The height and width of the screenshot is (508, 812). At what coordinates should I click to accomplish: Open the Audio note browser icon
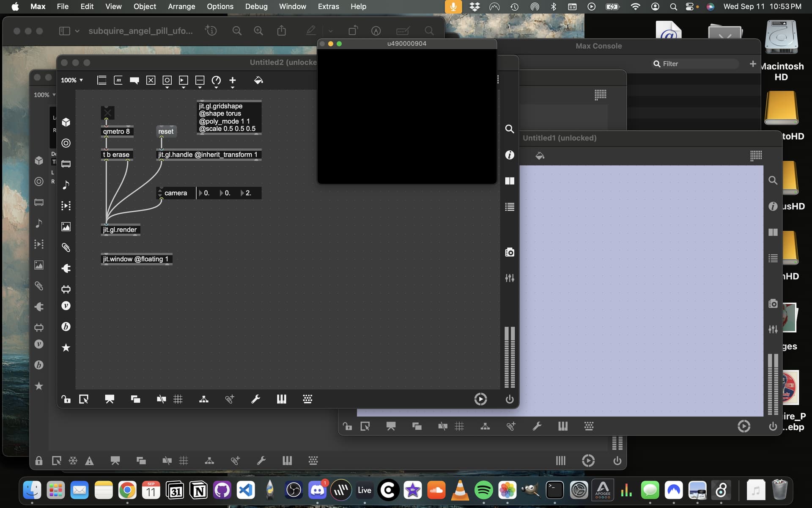click(66, 185)
